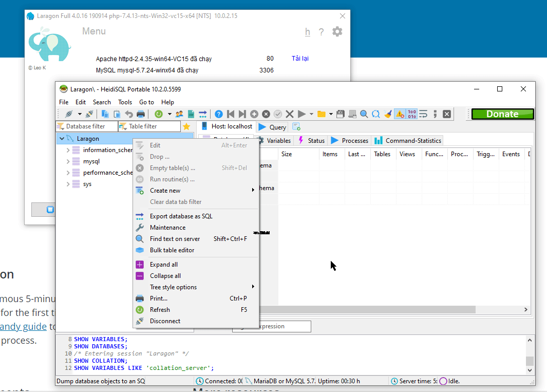The image size is (547, 392).
Task: Click the Paste clipboard icon in the toolbar
Action: pos(117,114)
